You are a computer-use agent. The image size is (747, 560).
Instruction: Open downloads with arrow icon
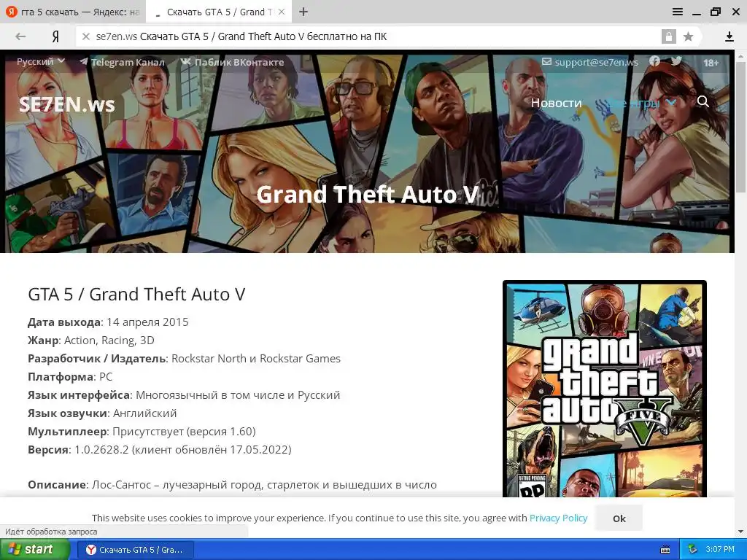click(729, 36)
